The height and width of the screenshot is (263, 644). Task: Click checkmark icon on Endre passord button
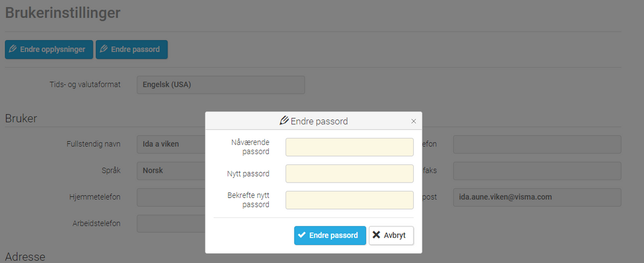click(302, 235)
